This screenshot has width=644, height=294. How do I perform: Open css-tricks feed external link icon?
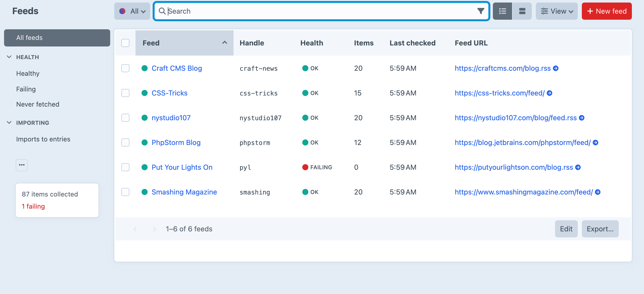pos(549,93)
